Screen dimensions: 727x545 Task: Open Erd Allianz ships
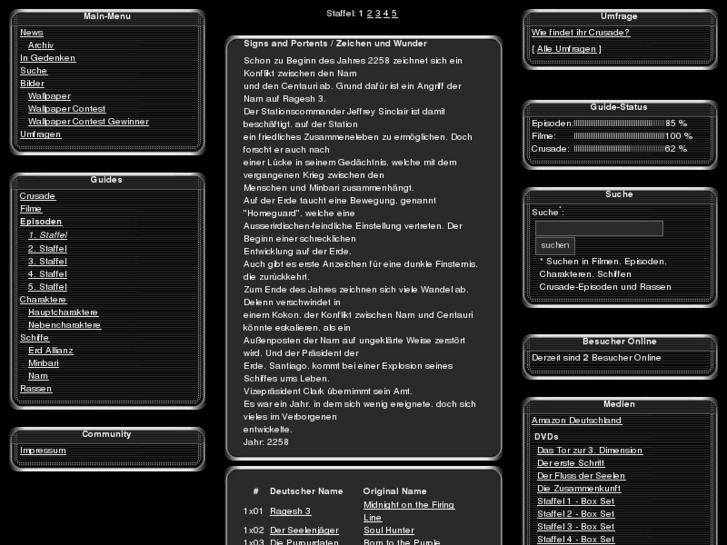51,351
